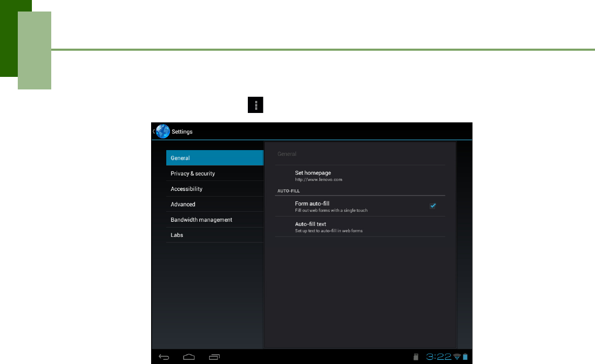Tap the battery status icon
The width and height of the screenshot is (595, 364).
click(465, 357)
